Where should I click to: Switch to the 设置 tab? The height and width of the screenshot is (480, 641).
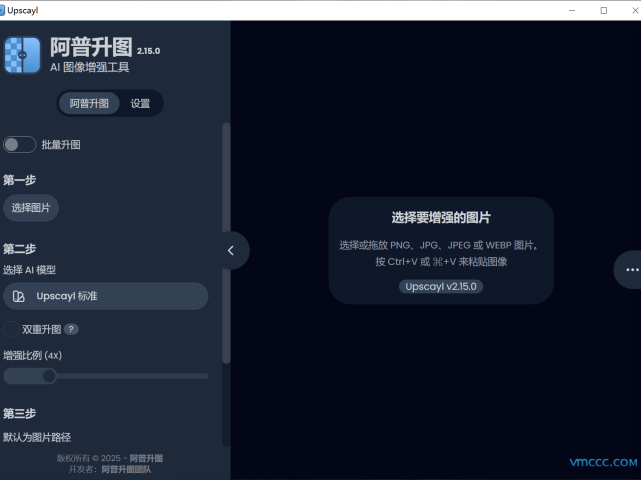[x=140, y=103]
